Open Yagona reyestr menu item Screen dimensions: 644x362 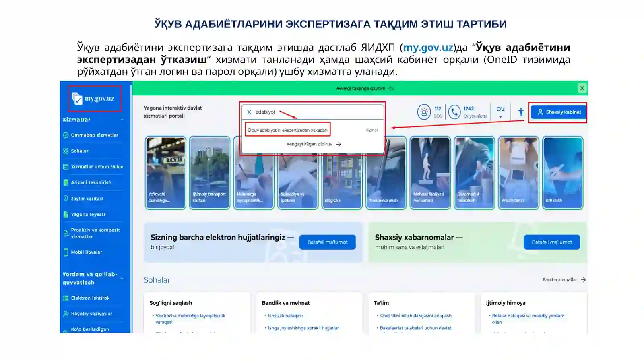pos(89,215)
